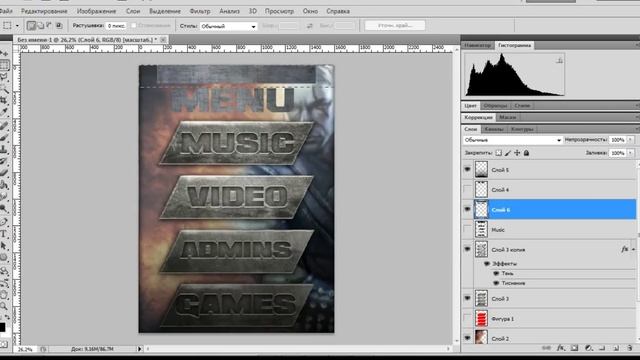640x360 pixels.
Task: Hide layer Слой 3 копия
Action: pyautogui.click(x=467, y=249)
